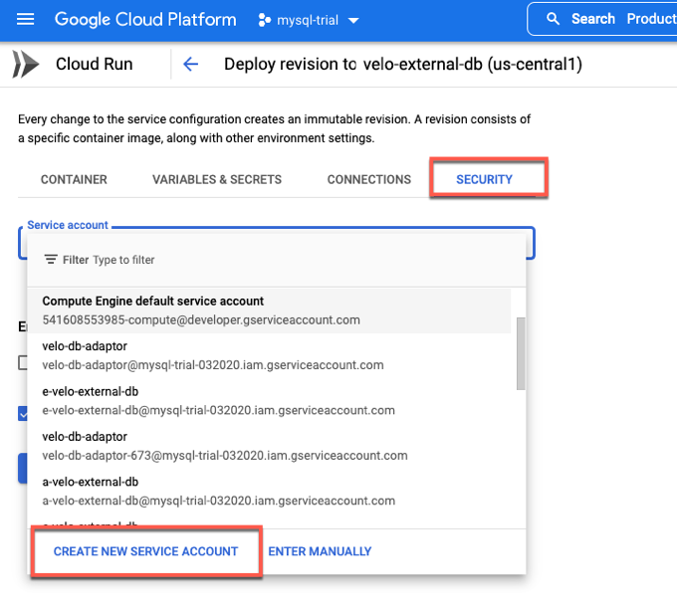The image size is (677, 616).
Task: Click CREATE NEW SERVICE ACCOUNT
Action: tap(146, 551)
